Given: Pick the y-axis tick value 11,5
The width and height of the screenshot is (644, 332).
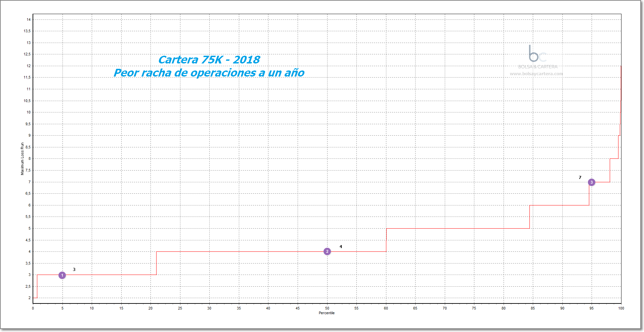Looking at the screenshot, I should tap(27, 77).
